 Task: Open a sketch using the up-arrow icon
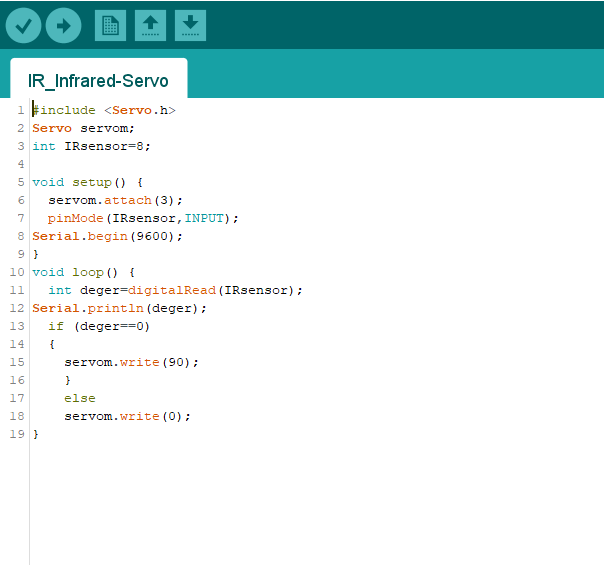pyautogui.click(x=150, y=26)
